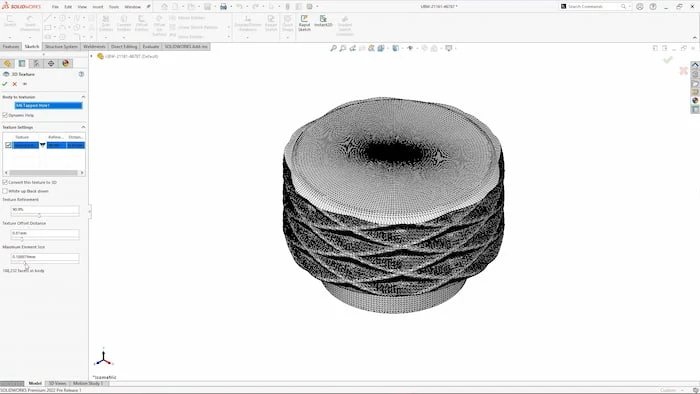700x394 pixels.
Task: Open help for the 3D Texture property manager
Action: (x=81, y=74)
